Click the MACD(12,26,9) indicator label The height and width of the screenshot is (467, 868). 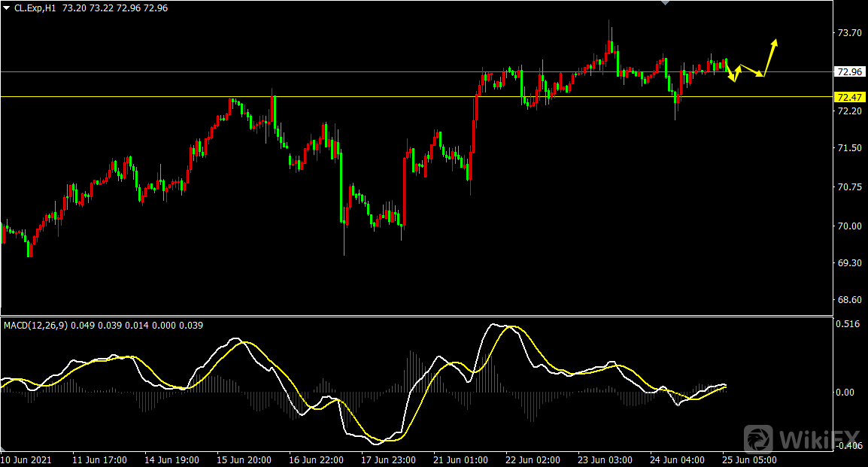(x=35, y=326)
